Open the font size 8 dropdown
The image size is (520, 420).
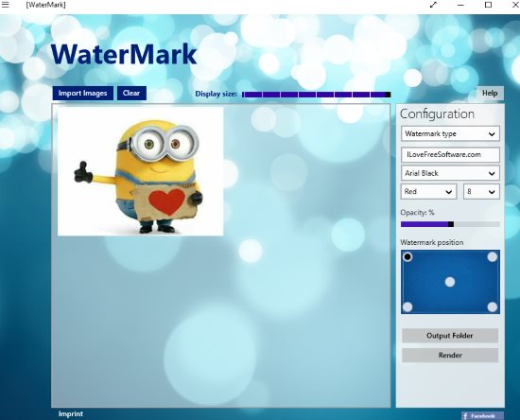[481, 191]
